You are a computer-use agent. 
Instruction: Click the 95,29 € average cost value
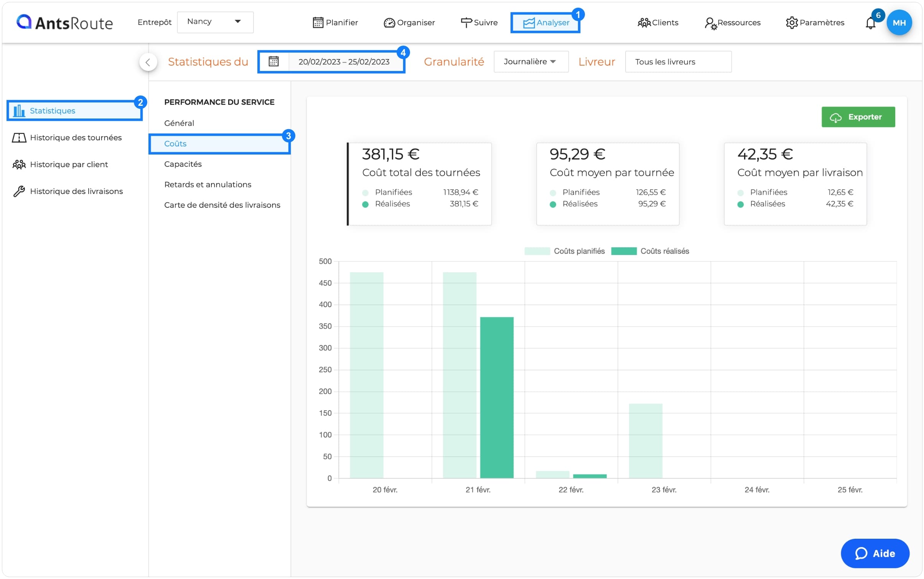pyautogui.click(x=577, y=154)
